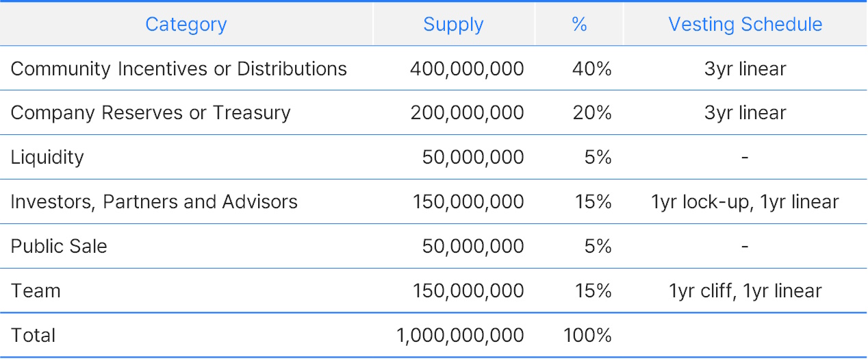The image size is (868, 359).
Task: Click the 40% percentage cell
Action: point(591,69)
